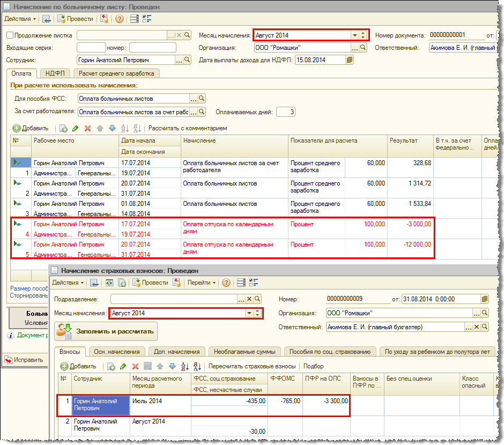Image resolution: width=504 pixels, height=445 pixels.
Task: Select the Необлагаемые суммы tab
Action: (244, 352)
